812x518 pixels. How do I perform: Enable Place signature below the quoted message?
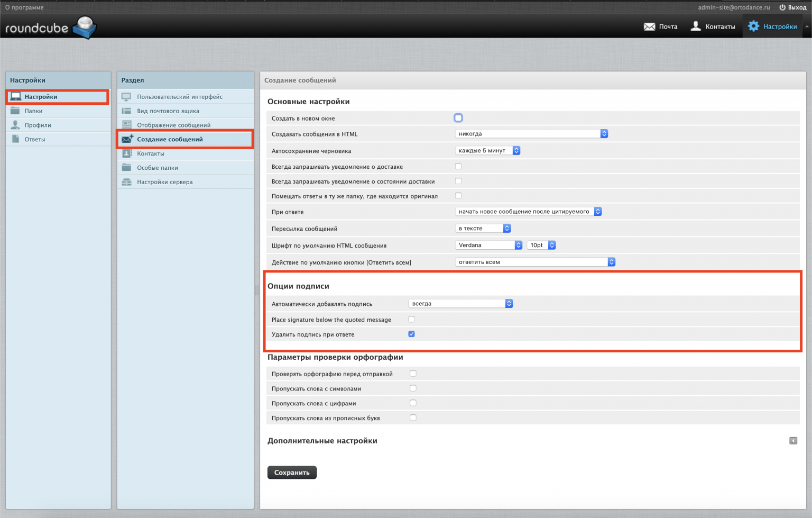pyautogui.click(x=411, y=319)
